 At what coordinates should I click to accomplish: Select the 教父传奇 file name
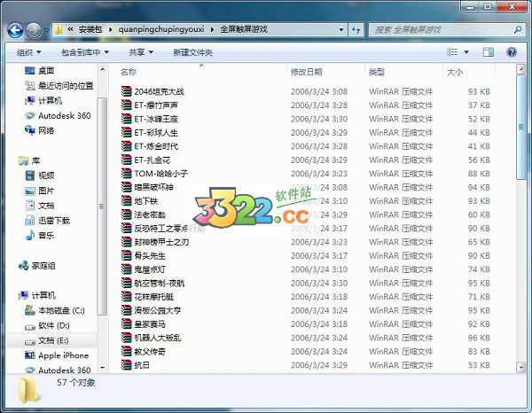pos(150,351)
